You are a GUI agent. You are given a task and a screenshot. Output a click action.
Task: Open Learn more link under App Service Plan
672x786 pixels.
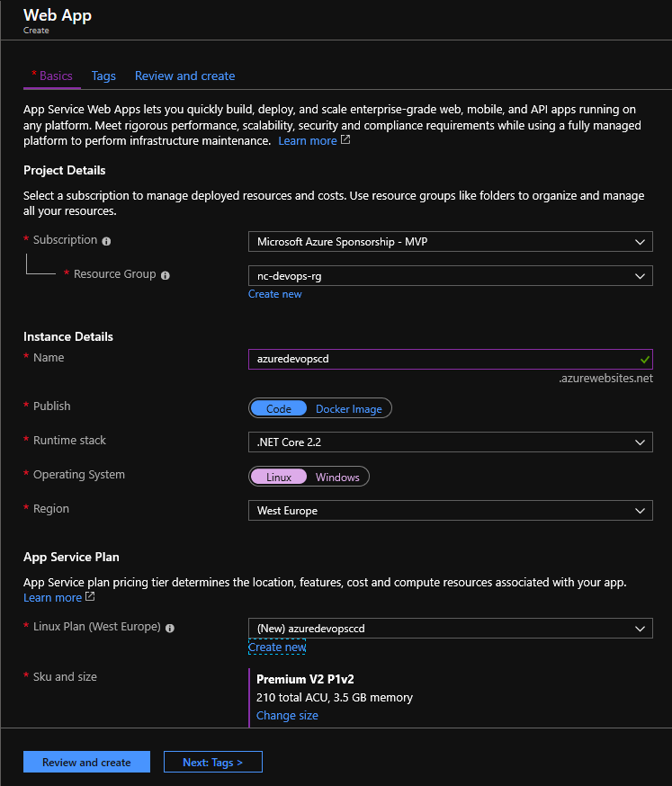53,597
